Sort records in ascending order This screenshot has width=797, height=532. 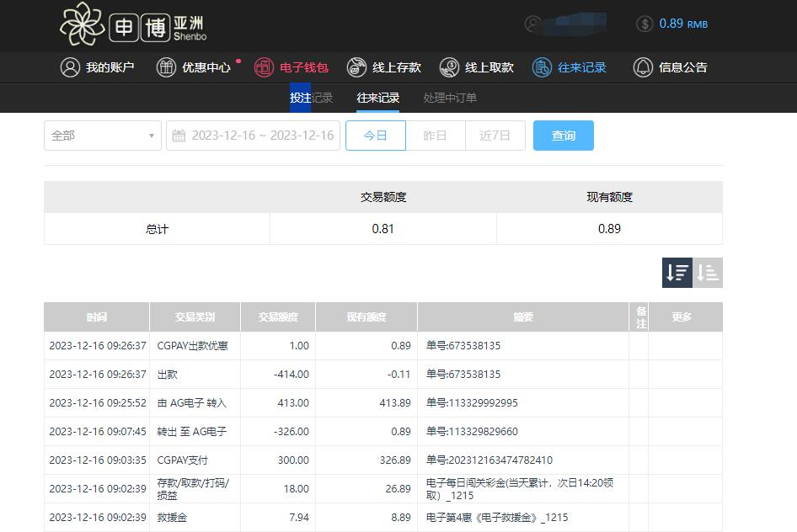pos(708,273)
